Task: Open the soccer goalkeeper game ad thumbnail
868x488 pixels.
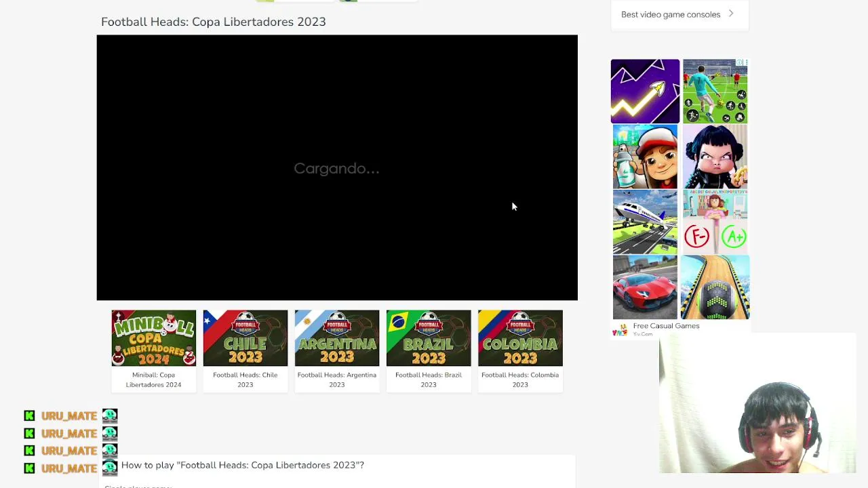Action: (715, 91)
